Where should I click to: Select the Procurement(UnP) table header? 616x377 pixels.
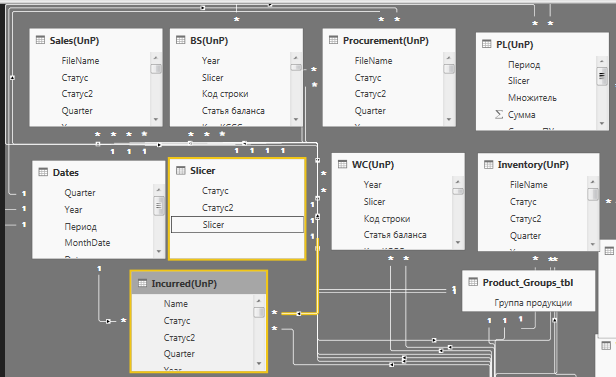(x=389, y=40)
